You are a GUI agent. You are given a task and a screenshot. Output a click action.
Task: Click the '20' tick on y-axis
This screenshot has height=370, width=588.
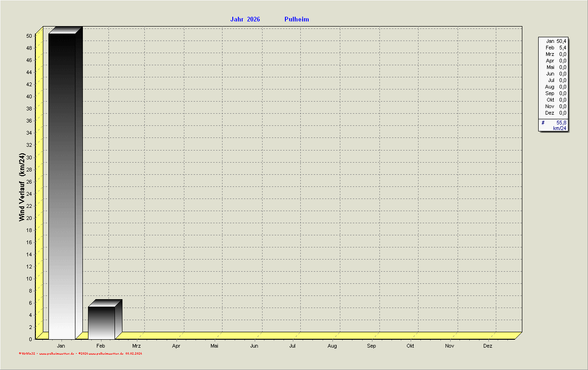tap(29, 218)
